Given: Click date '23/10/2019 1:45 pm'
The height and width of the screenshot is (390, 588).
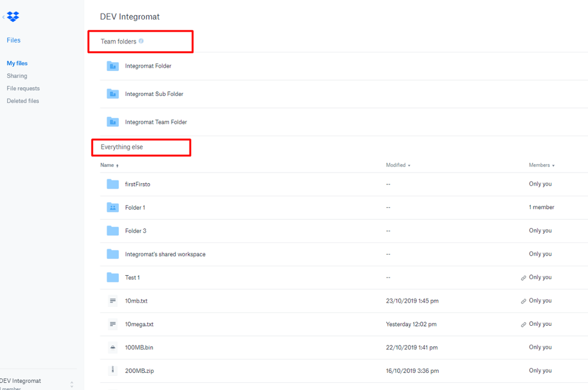Looking at the screenshot, I should [x=412, y=300].
